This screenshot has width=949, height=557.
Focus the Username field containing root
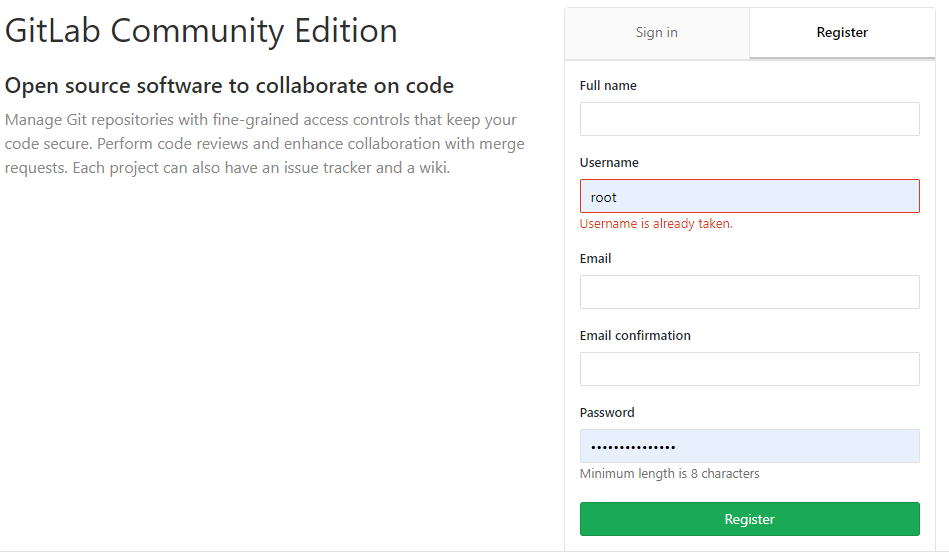749,196
